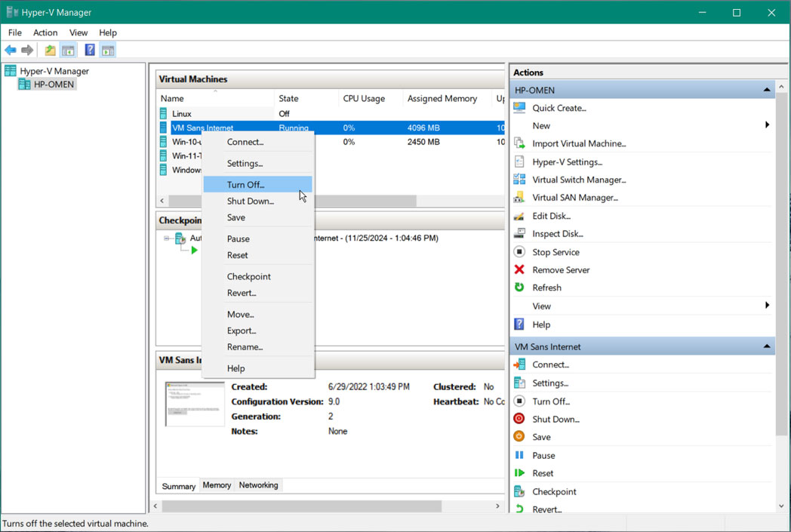Click the Up one level folder icon
The height and width of the screenshot is (532, 791).
(50, 50)
